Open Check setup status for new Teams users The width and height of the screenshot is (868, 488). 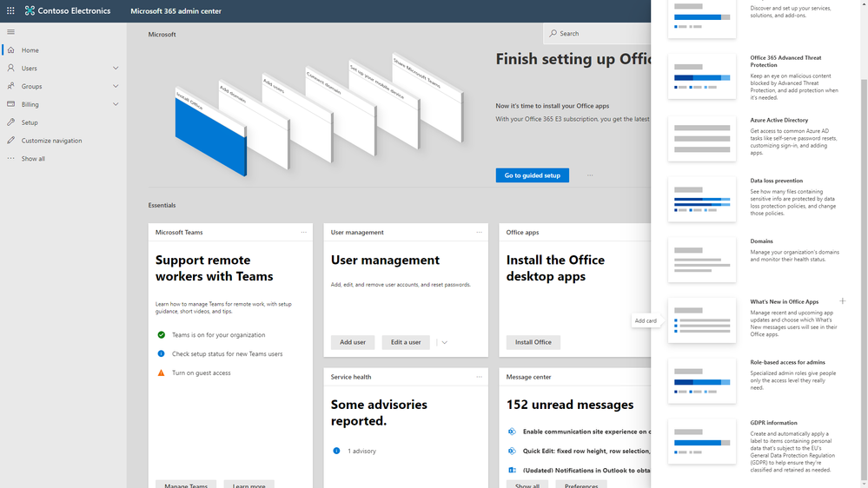(227, 353)
